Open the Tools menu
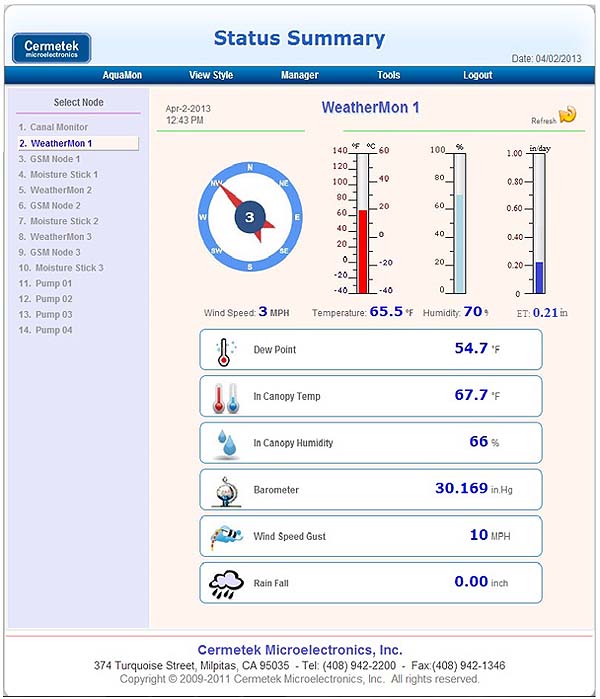This screenshot has height=699, width=600. pos(388,75)
